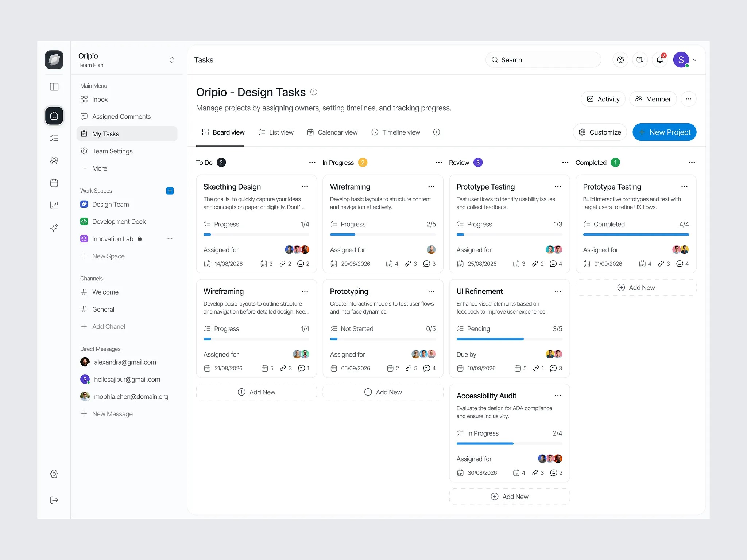
Task: Open the calendar icon in the rail
Action: point(54,183)
